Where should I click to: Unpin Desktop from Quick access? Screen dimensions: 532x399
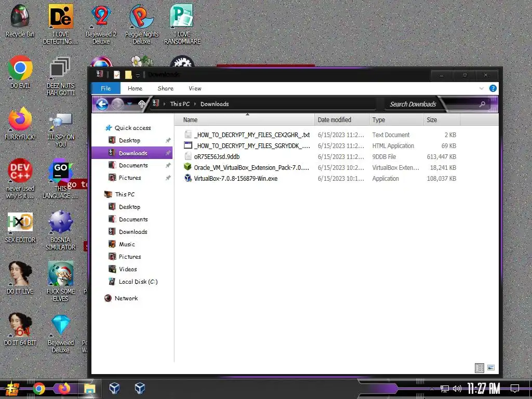pyautogui.click(x=168, y=140)
